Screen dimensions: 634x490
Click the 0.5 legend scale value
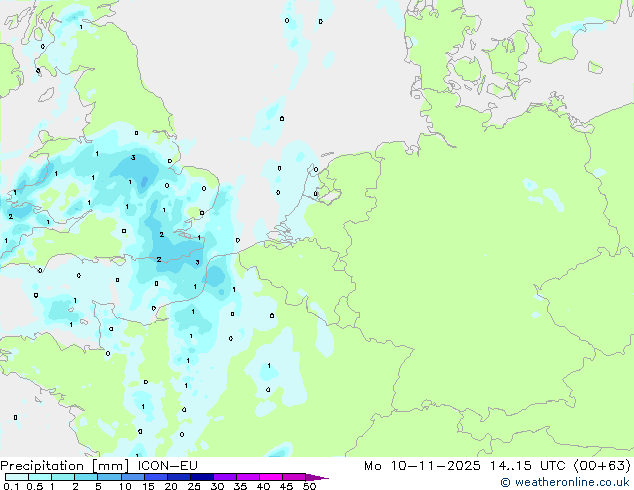[x=35, y=486]
